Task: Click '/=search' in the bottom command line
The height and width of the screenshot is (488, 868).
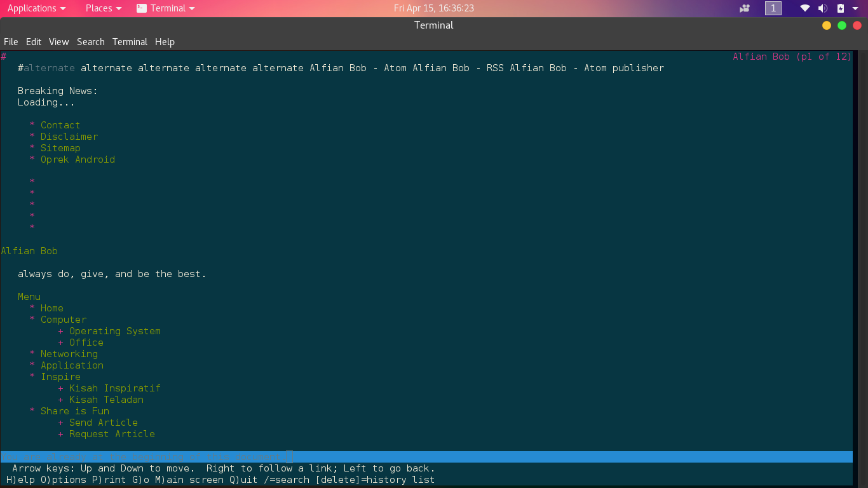Action: pyautogui.click(x=287, y=480)
